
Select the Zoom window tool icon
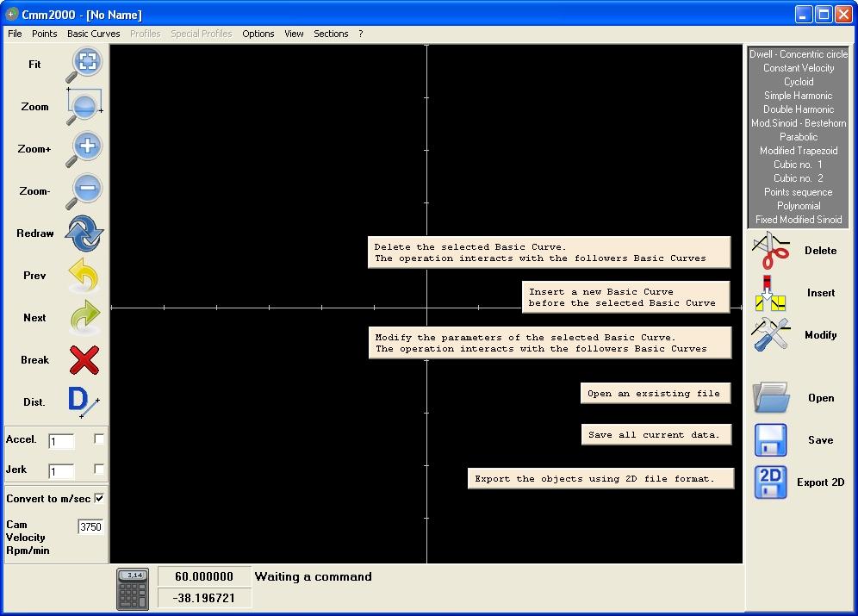coord(84,107)
